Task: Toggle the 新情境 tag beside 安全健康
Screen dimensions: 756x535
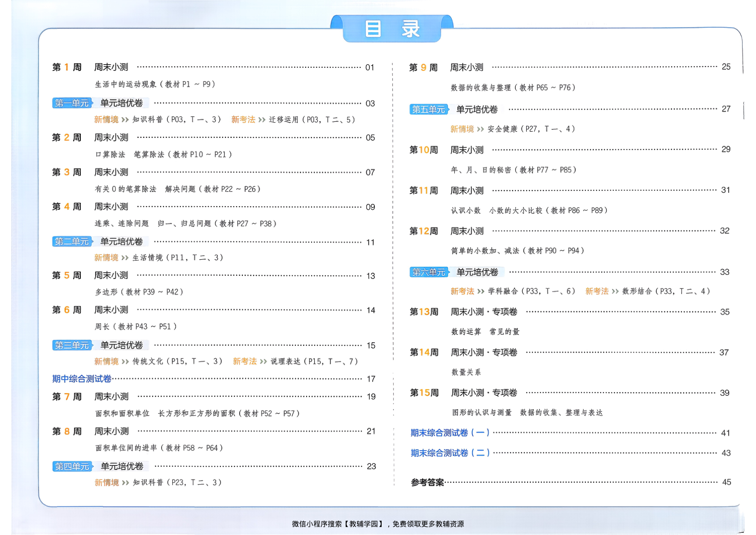Action: point(462,129)
